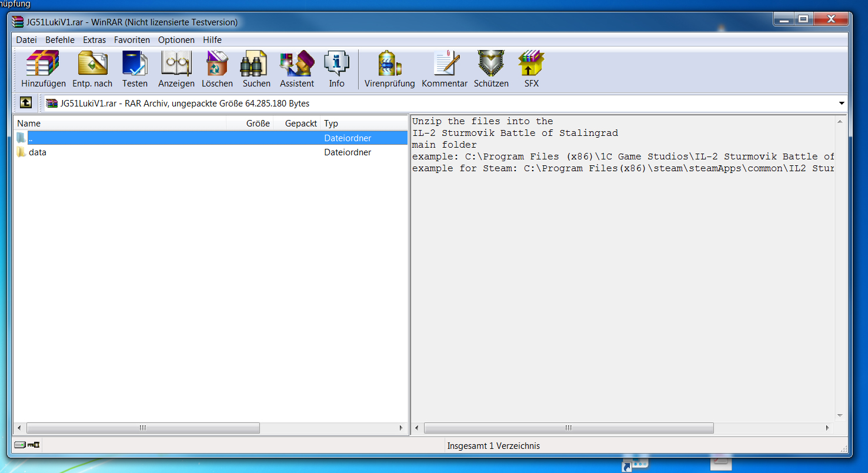Click the Hinzufügen toolbar icon
The image size is (868, 473).
[43, 69]
